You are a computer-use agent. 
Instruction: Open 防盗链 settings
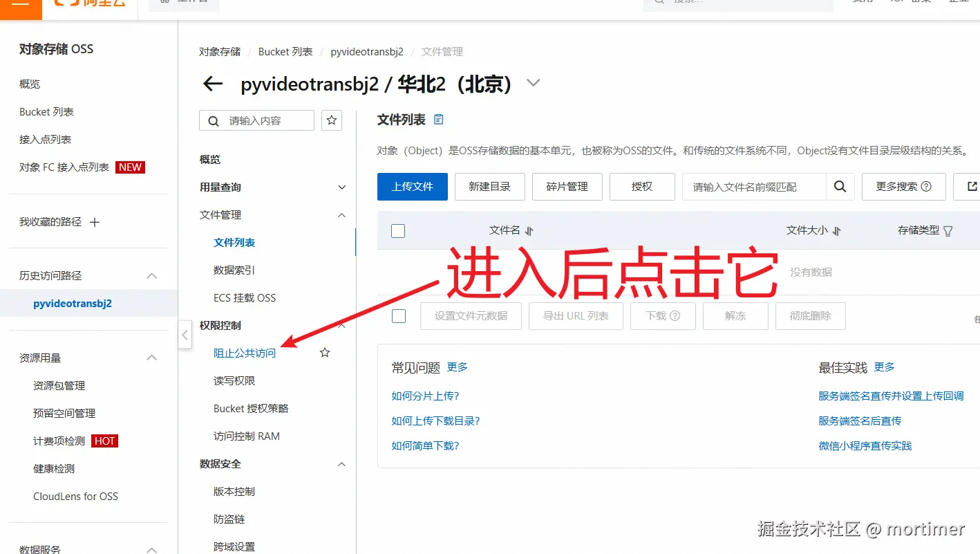[229, 519]
